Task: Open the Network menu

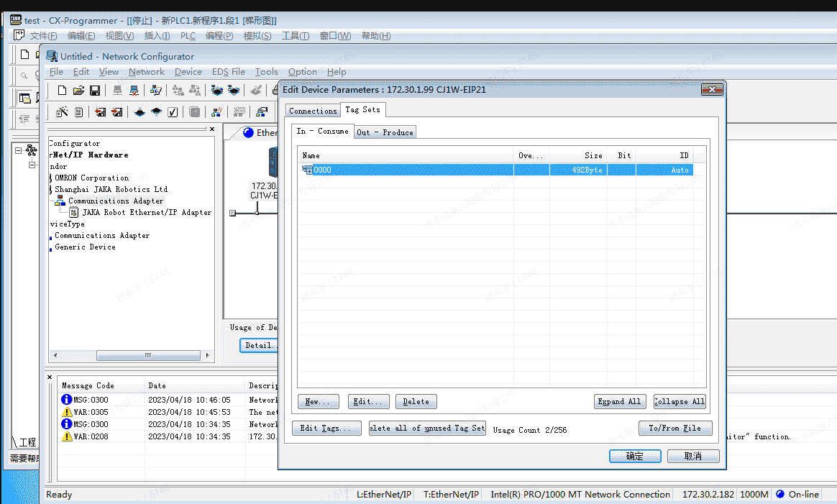Action: point(147,72)
